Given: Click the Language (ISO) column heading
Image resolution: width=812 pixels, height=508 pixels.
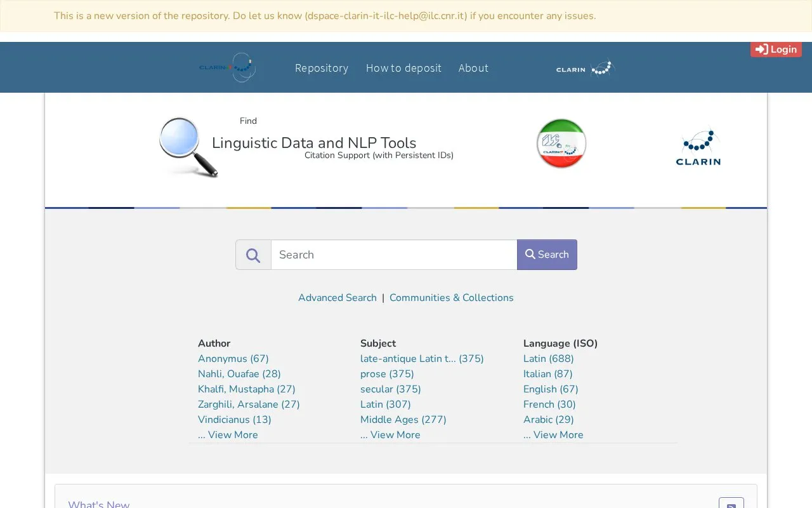Looking at the screenshot, I should pos(560,344).
